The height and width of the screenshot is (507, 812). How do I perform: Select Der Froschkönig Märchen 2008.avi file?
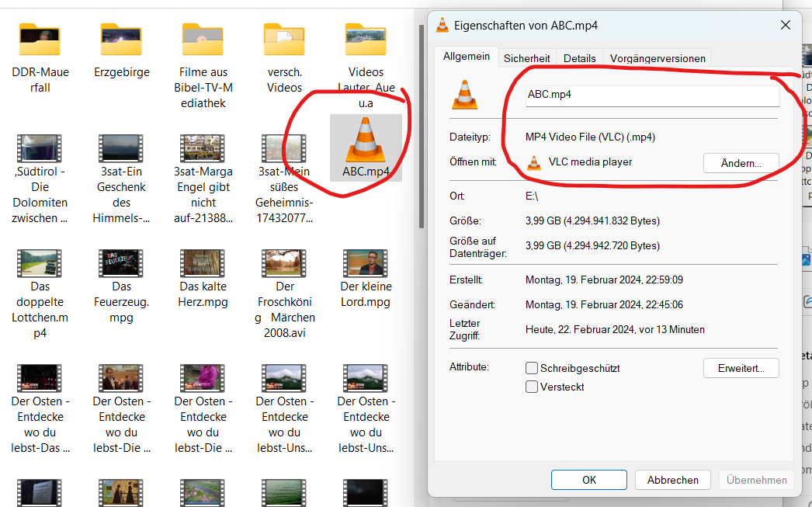point(284,264)
